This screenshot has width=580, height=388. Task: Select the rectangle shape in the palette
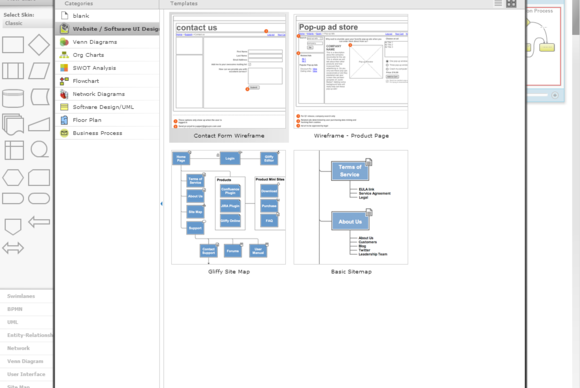pyautogui.click(x=13, y=45)
